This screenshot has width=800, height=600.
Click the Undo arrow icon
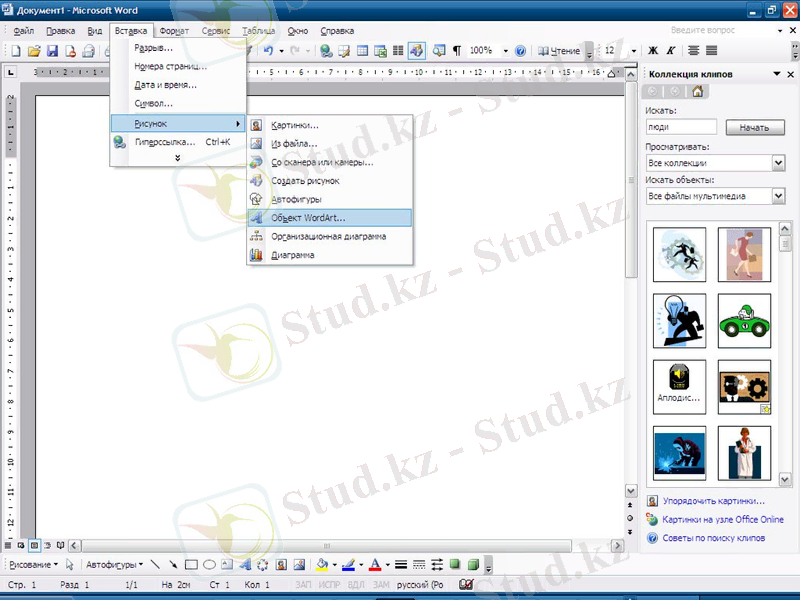click(x=268, y=50)
